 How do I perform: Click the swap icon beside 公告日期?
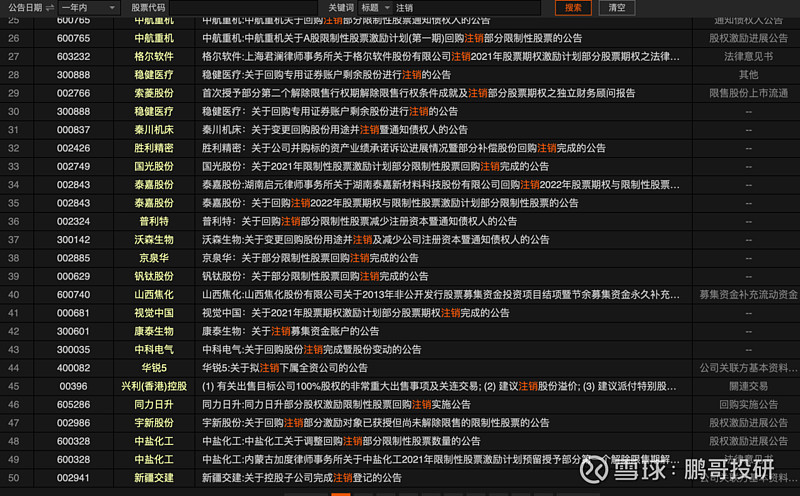coord(49,8)
